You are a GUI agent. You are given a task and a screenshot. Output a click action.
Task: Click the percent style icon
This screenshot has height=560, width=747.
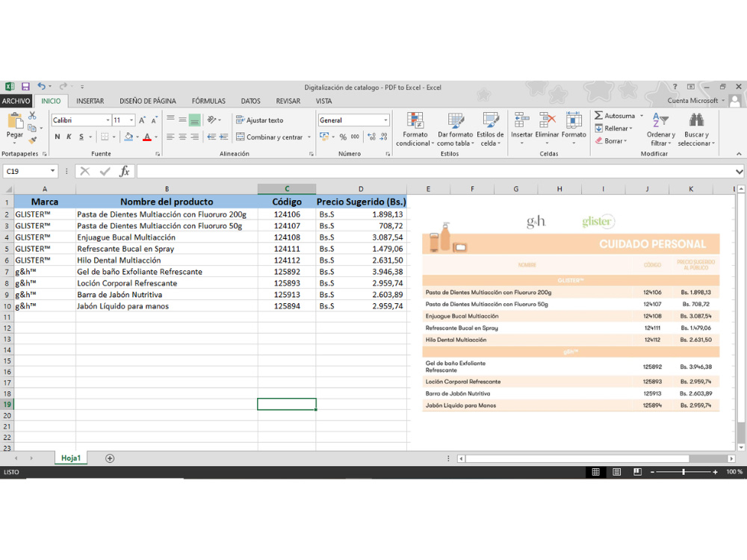coord(343,137)
